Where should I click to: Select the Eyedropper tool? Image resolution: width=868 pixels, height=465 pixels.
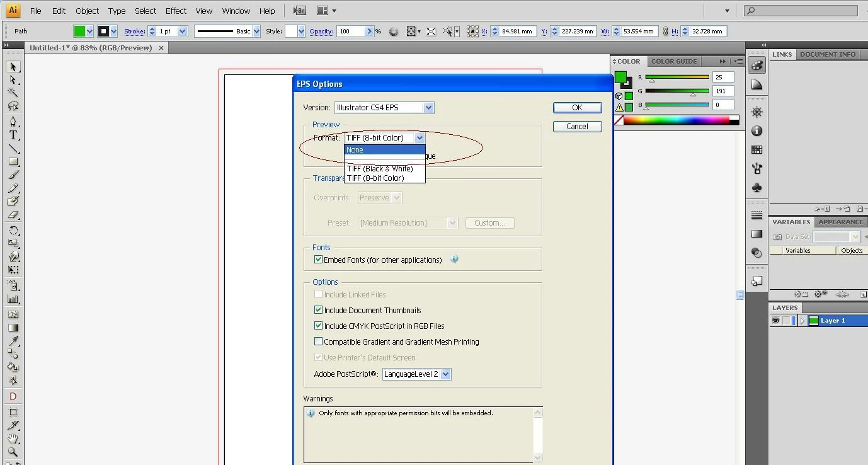pos(13,341)
